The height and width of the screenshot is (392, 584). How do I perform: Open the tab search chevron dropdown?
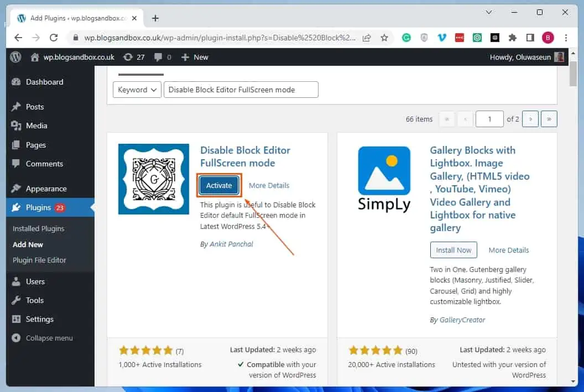[x=489, y=12]
